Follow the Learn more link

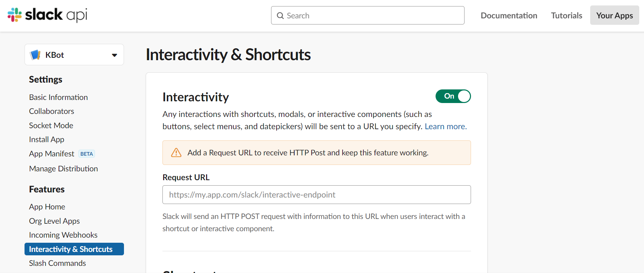click(446, 126)
